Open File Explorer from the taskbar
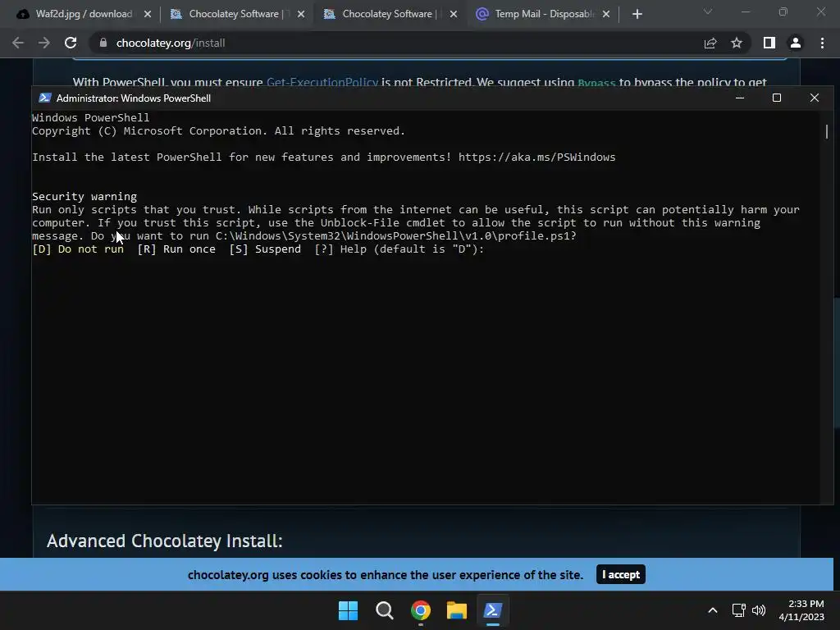The image size is (840, 630). [x=457, y=610]
